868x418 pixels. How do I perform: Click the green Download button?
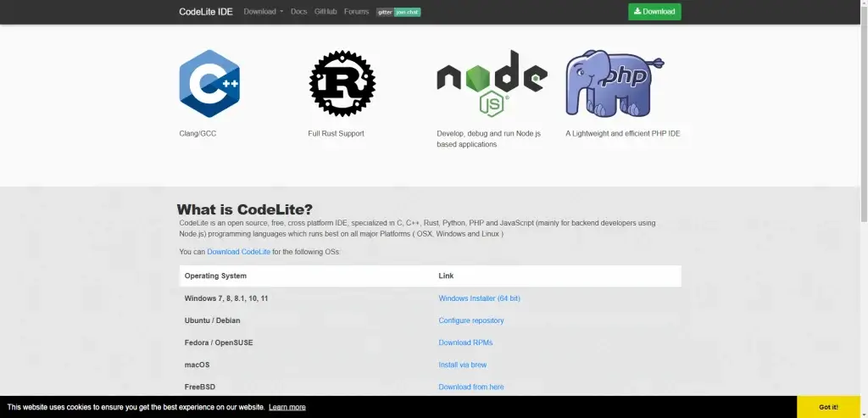click(654, 12)
